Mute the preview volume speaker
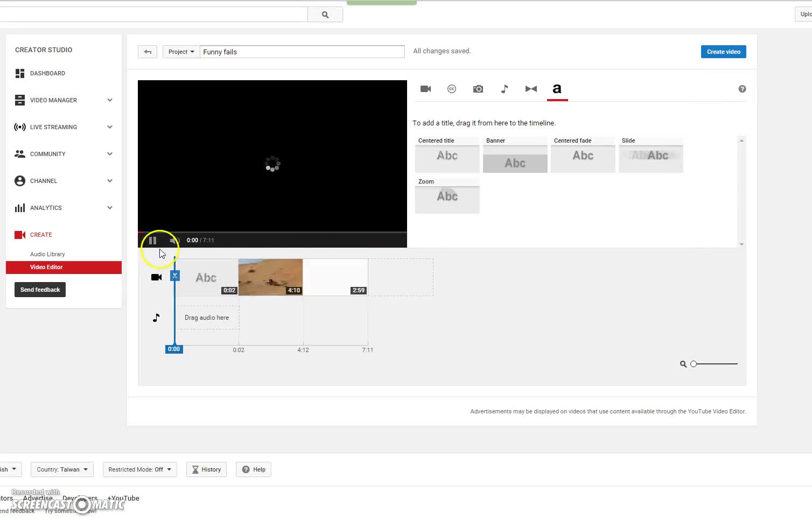Viewport: 812px width, 520px height. [x=174, y=241]
